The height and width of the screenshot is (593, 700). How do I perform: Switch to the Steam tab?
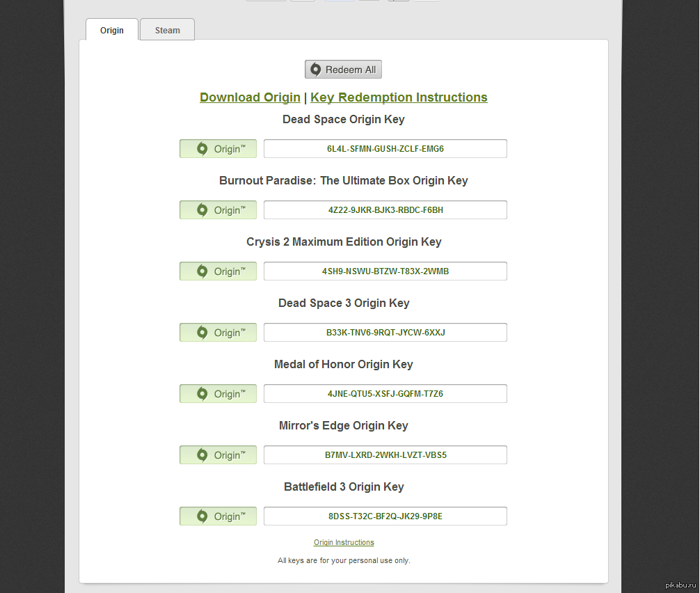(x=167, y=30)
